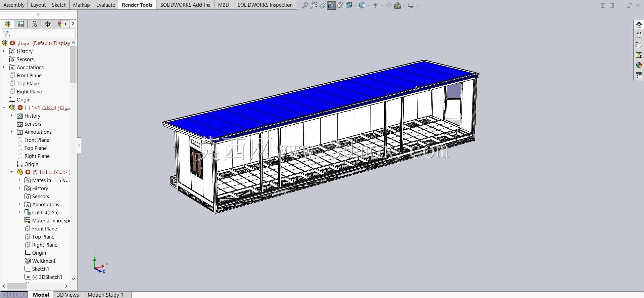Open the Apply Scene dropdown arrow
This screenshot has width=644, height=298.
point(404,5)
